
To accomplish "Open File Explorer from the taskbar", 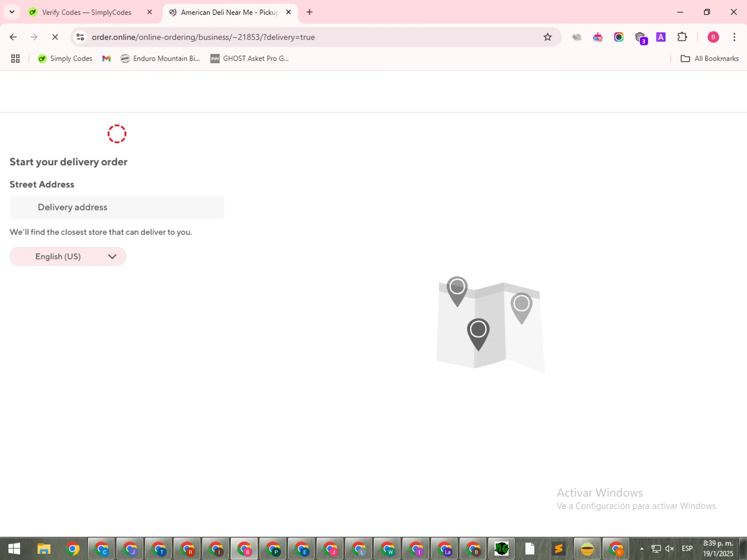I will (44, 549).
